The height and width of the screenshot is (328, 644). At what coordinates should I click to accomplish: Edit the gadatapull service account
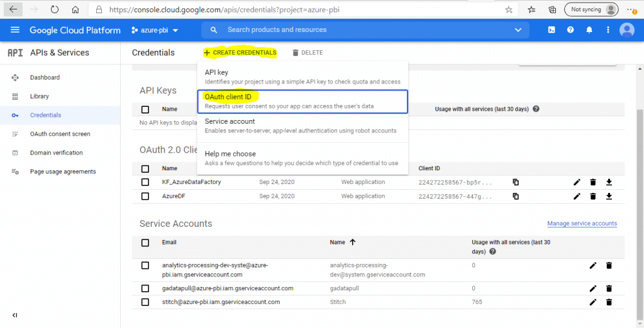coord(593,288)
